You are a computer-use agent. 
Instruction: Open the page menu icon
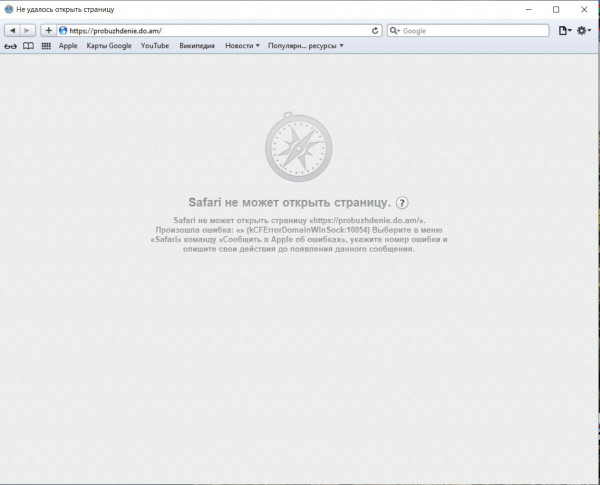[564, 31]
